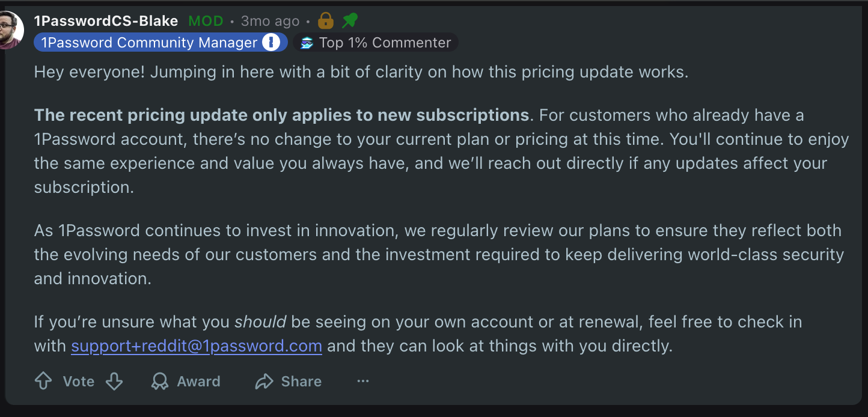The width and height of the screenshot is (868, 417).
Task: Click the green pinned comment icon
Action: click(350, 21)
